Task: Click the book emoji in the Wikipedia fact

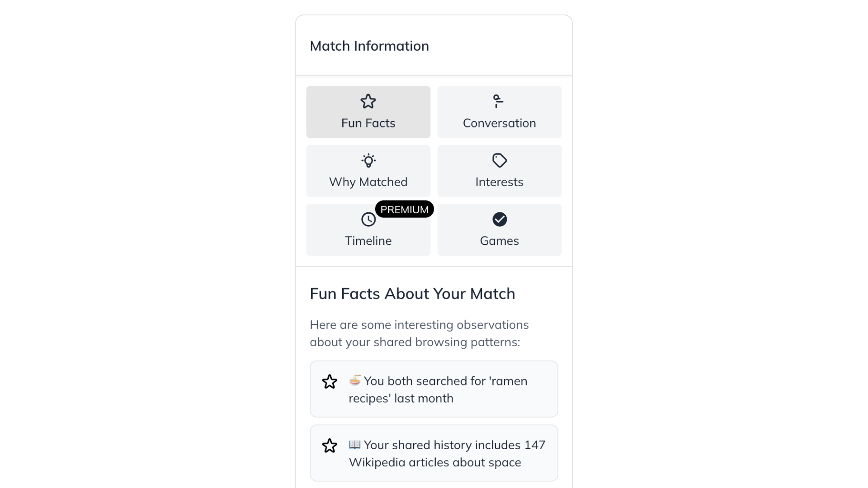Action: (354, 445)
